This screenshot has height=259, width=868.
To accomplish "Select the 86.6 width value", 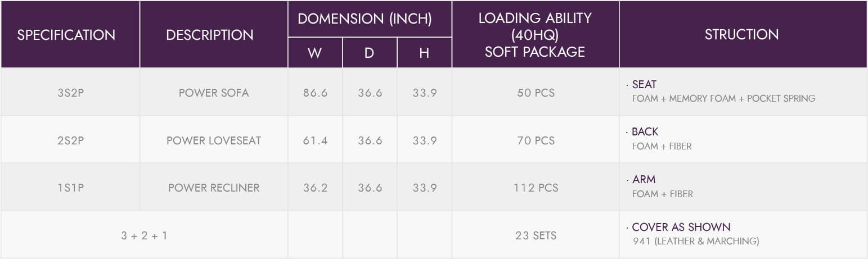I will click(x=315, y=93).
